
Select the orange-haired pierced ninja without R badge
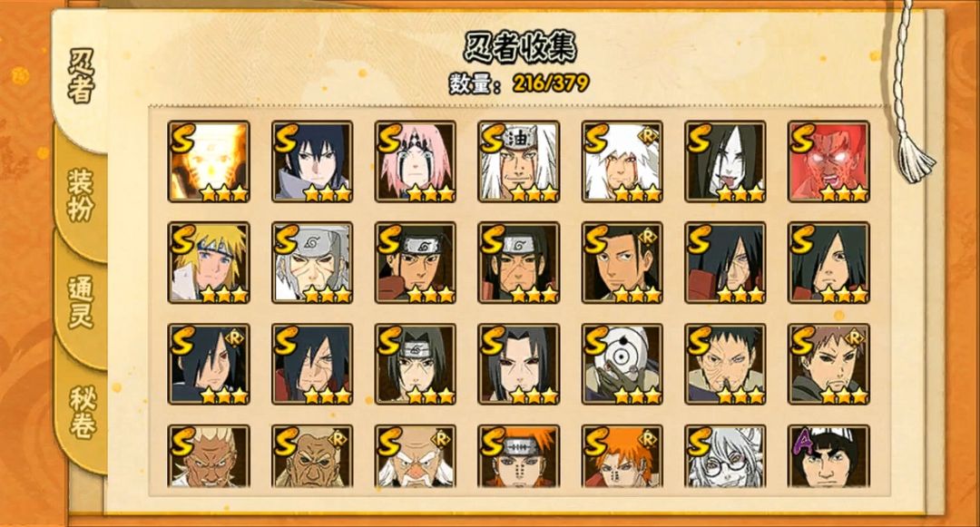[x=519, y=456]
